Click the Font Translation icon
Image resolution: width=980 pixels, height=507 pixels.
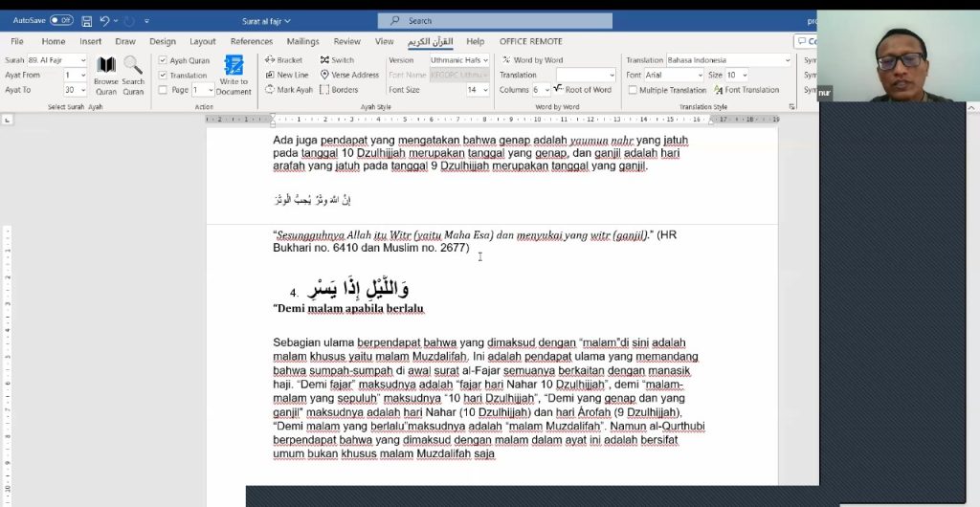[x=718, y=90]
